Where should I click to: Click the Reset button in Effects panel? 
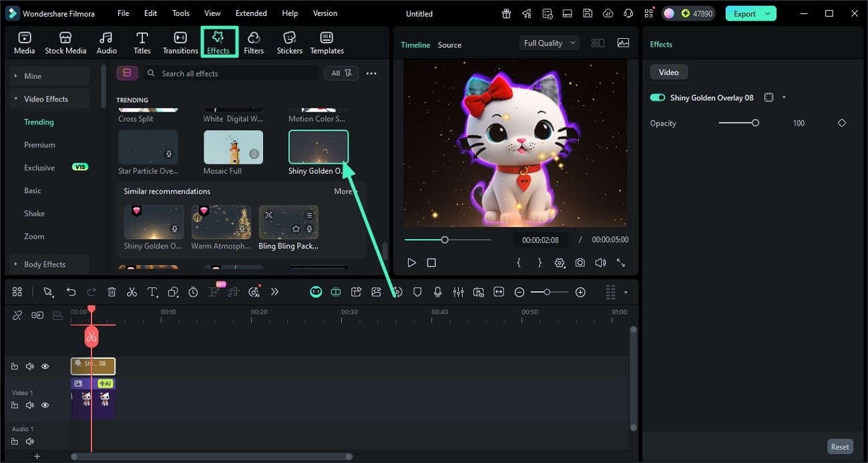coord(840,446)
